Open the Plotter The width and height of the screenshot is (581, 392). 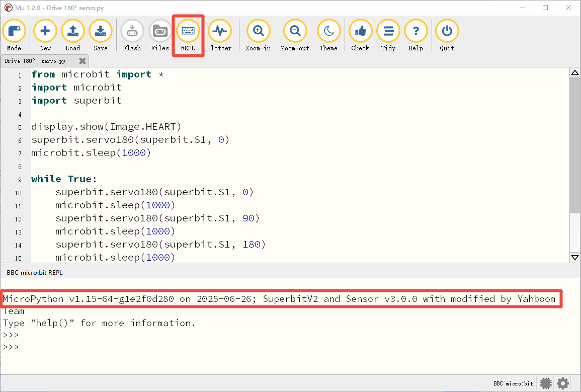tap(219, 36)
